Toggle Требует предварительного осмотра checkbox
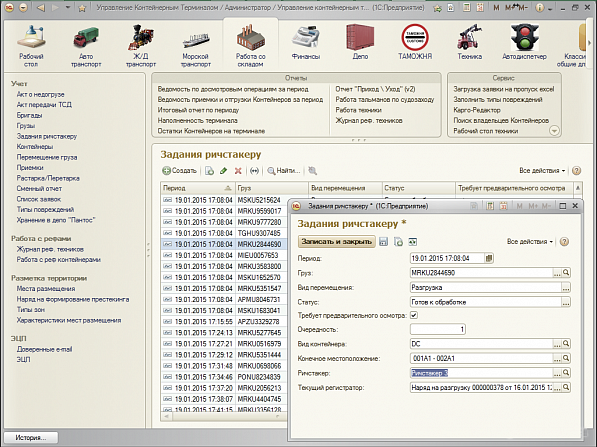The image size is (597, 447). (414, 315)
